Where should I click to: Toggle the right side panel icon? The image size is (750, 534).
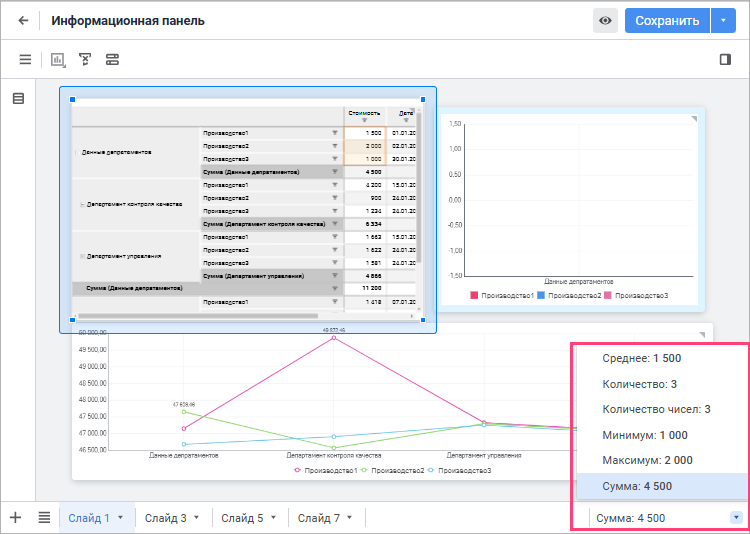(x=725, y=59)
